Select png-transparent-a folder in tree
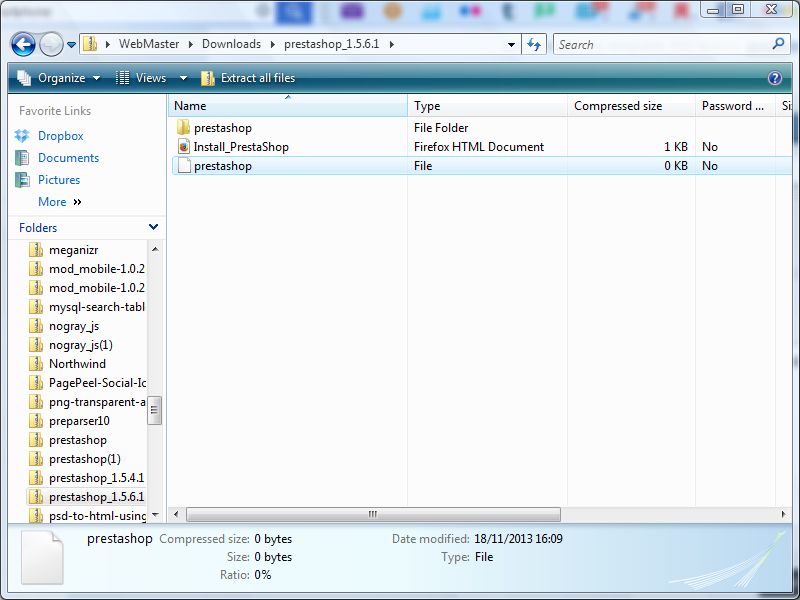The width and height of the screenshot is (800, 600). tap(97, 402)
